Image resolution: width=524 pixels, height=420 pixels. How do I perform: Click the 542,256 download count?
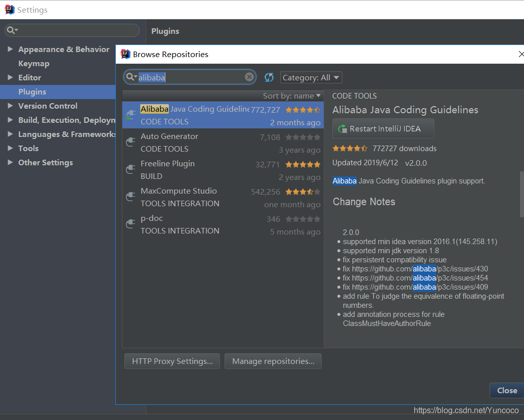tap(266, 192)
